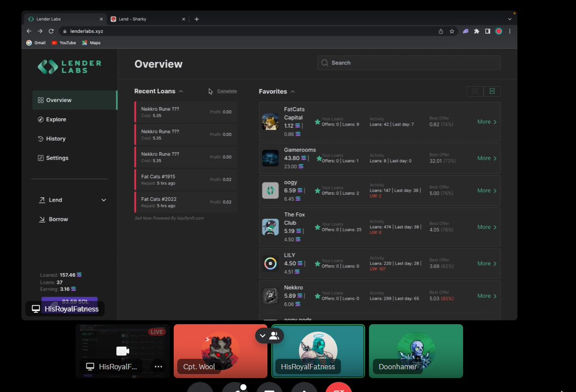Unfavorite Gamerooms with its star
Screen dimensions: 576x392
tap(319, 158)
